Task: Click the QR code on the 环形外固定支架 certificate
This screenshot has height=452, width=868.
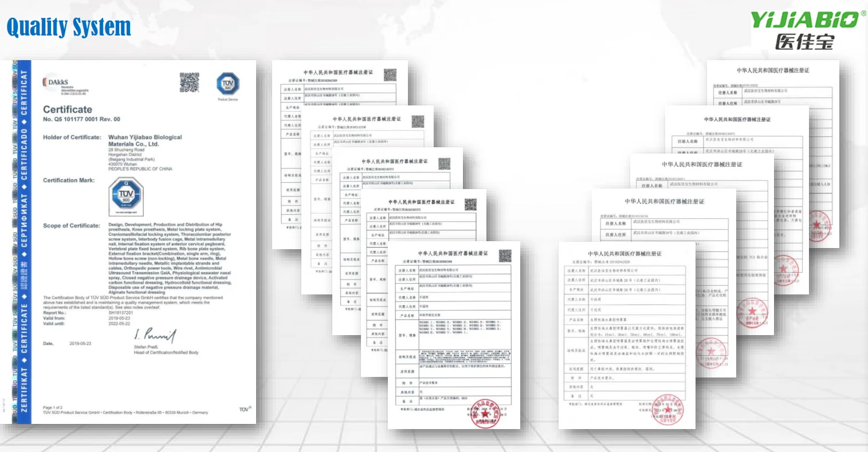Action: (x=505, y=256)
